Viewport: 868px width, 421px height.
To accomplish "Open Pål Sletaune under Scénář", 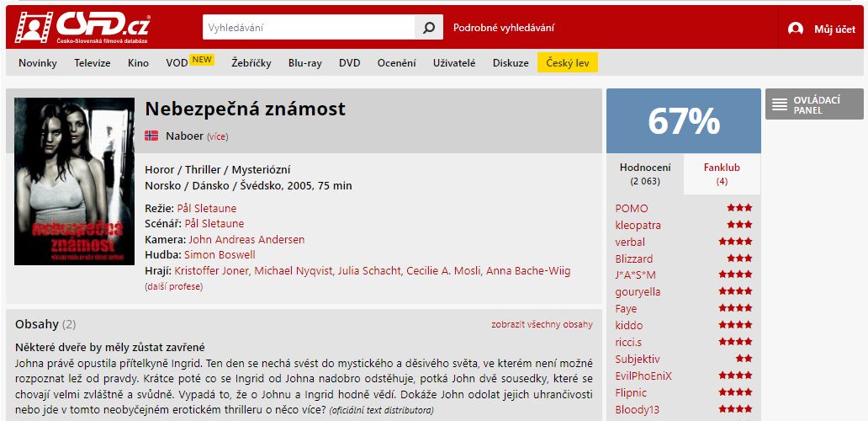I will point(214,224).
